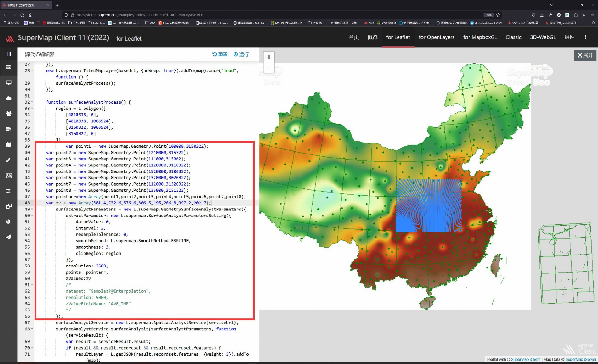Screen dimensions: 598x364
Task: Open the sliders sidebar icon
Action: 9,191
